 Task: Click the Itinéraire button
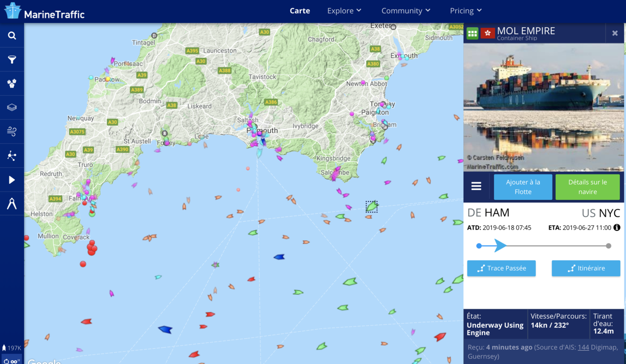click(586, 268)
